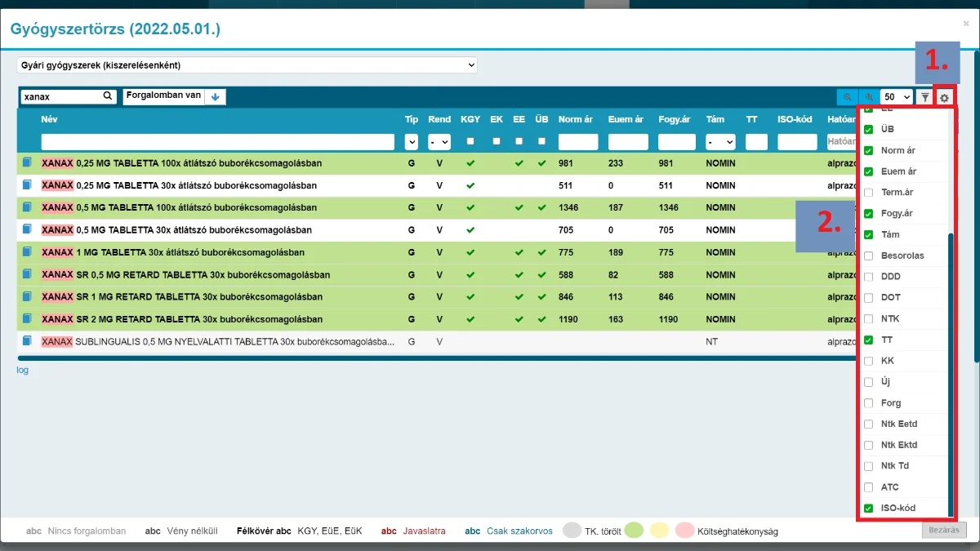Click the Bezárás button

[945, 530]
